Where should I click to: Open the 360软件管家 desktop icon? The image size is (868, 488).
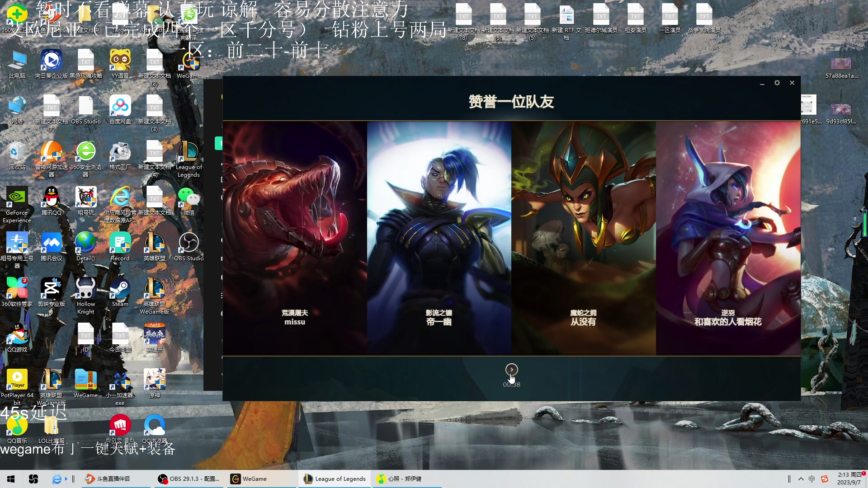click(17, 292)
